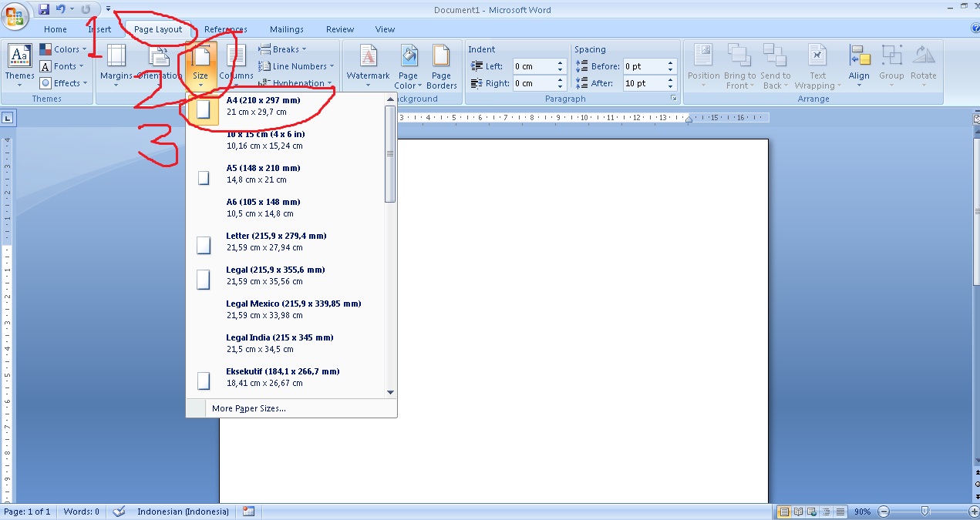Adjust Spacing After spinner

[x=671, y=83]
